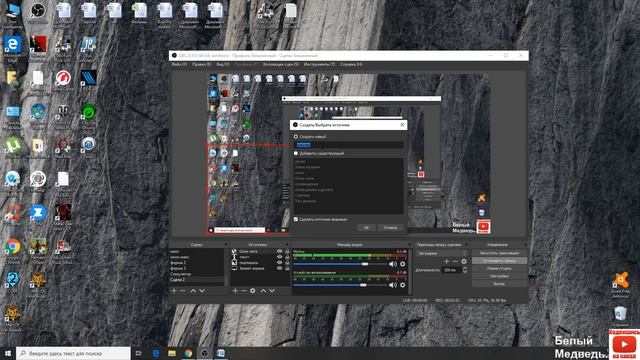This screenshot has height=360, width=640.
Task: Move source up in Sources panel
Action: (263, 291)
